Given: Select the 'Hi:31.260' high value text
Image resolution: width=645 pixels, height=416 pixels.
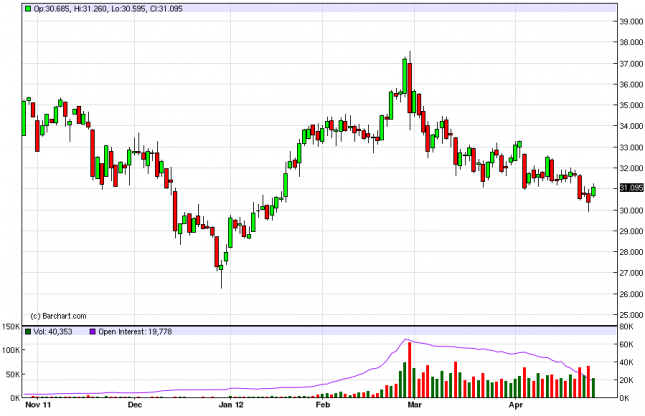Looking at the screenshot, I should (90, 9).
